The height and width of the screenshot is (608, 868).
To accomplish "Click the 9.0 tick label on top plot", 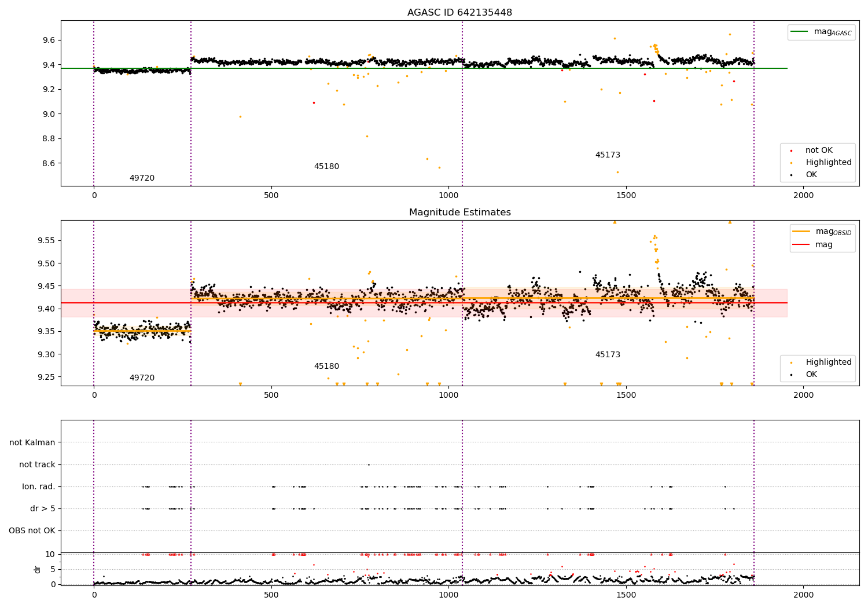I will (49, 114).
